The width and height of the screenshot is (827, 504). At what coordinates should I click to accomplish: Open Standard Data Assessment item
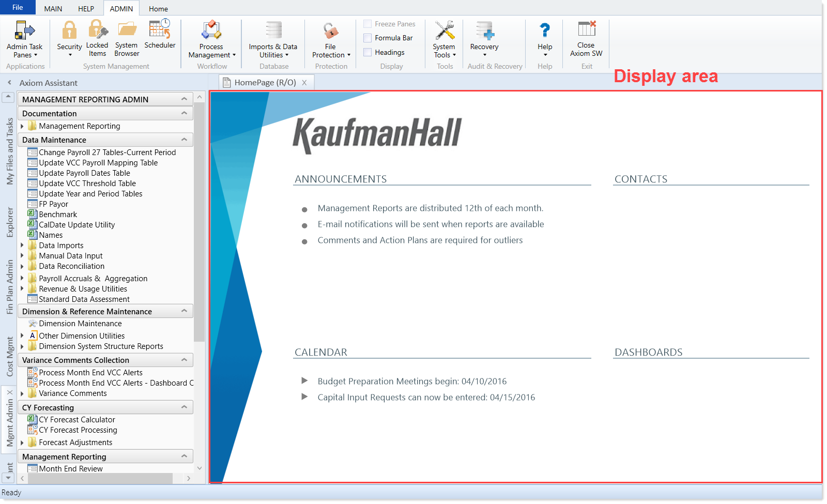pos(84,299)
